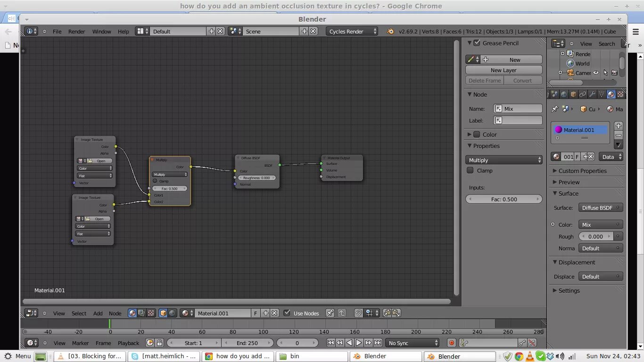The height and width of the screenshot is (362, 644).
Task: Enable the Clamp checkbox in Properties
Action: point(470,170)
